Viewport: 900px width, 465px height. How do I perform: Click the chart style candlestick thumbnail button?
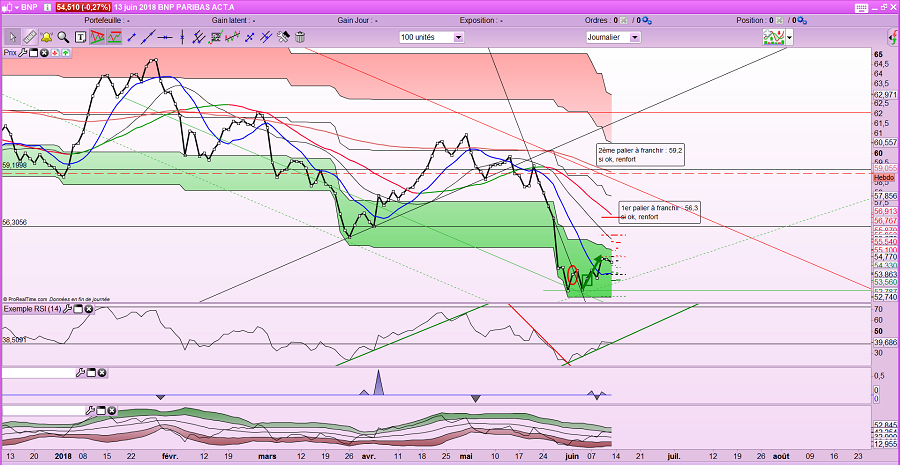[x=774, y=37]
